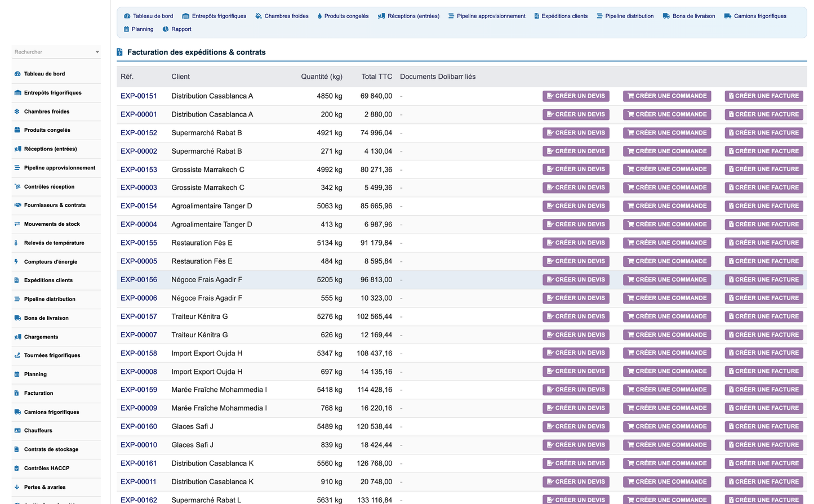This screenshot has width=814, height=504.
Task: Click the Tableau de bord sidebar icon
Action: (17, 74)
